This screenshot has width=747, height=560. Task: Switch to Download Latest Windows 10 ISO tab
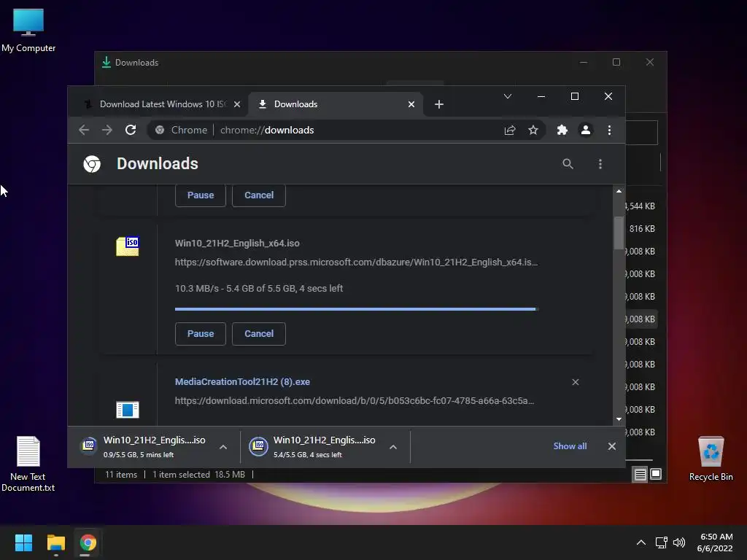[x=163, y=104]
